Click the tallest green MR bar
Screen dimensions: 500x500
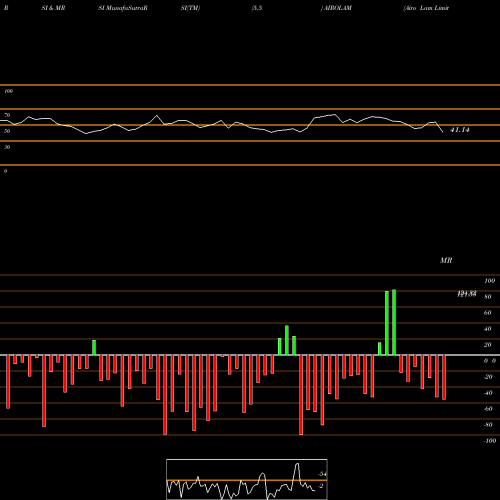click(394, 322)
